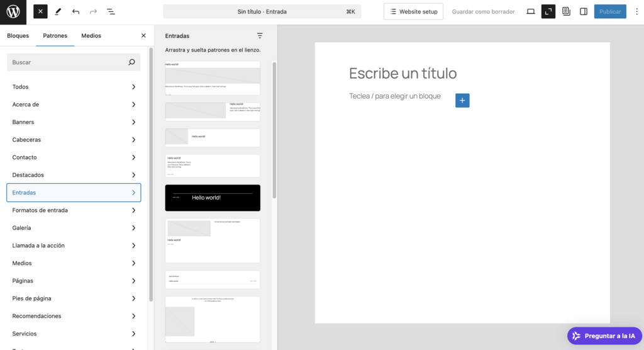Click the blue plus add block button
This screenshot has height=350, width=644.
tap(462, 100)
